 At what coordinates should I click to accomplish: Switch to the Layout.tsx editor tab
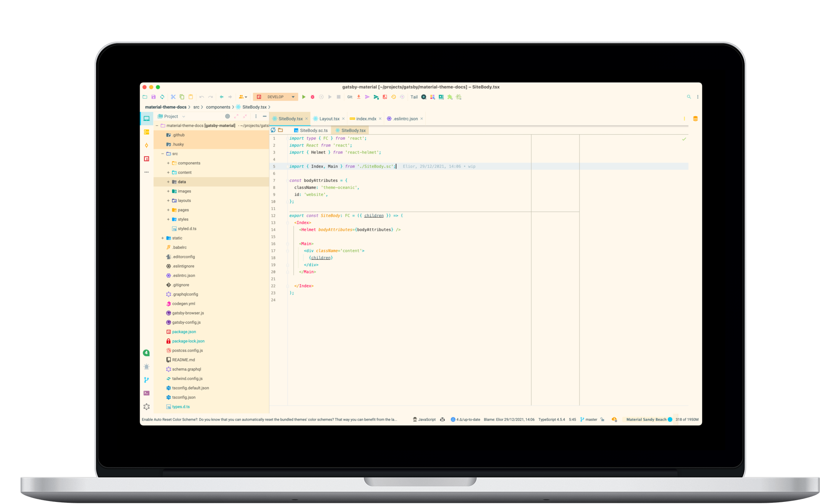coord(329,119)
